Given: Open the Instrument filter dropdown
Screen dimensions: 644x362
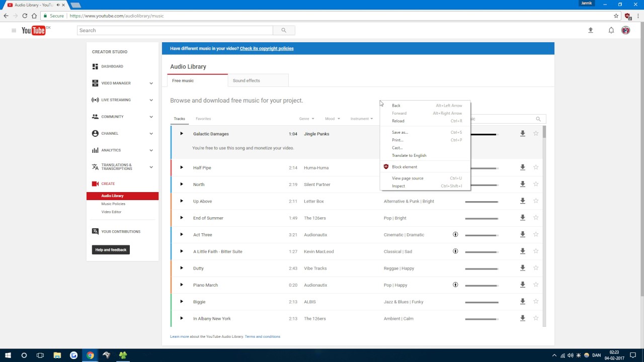Looking at the screenshot, I should (x=362, y=119).
